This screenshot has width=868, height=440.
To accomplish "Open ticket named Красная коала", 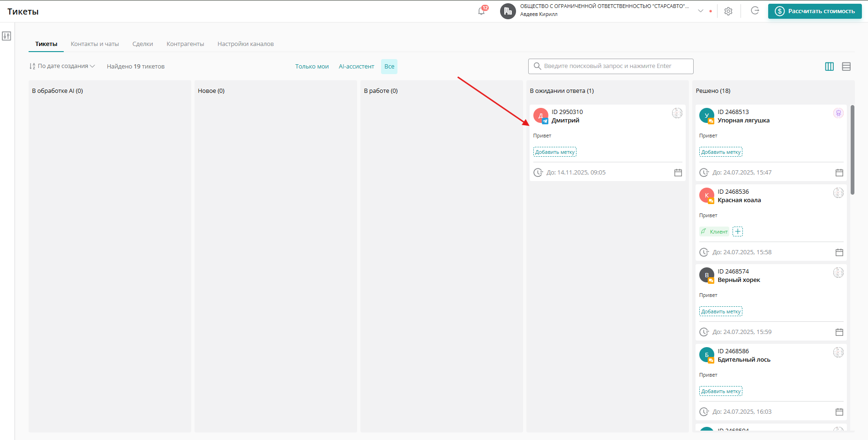I will 771,222.
